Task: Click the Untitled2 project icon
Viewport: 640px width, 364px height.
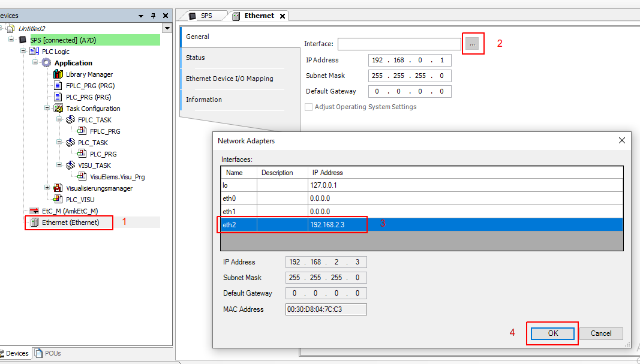Action: [11, 29]
